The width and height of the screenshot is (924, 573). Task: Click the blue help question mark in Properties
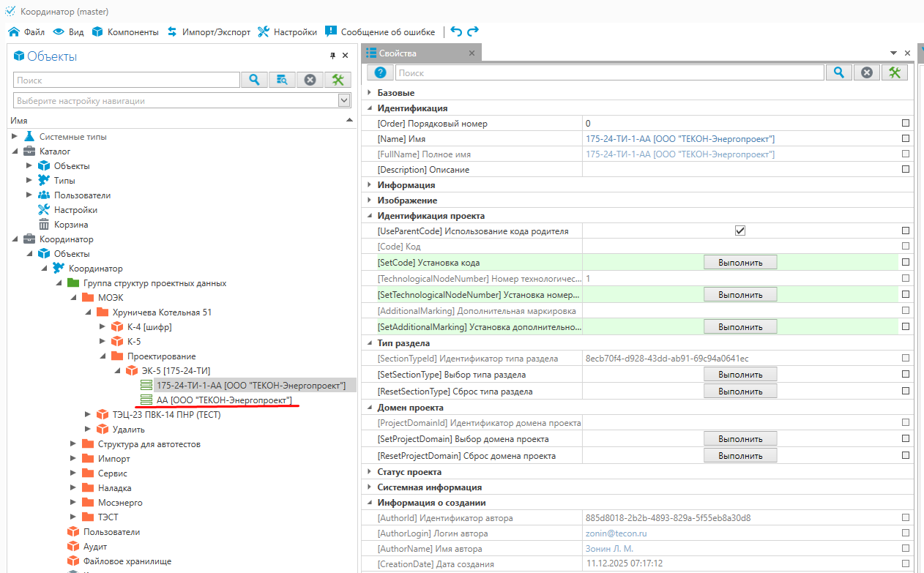point(380,72)
